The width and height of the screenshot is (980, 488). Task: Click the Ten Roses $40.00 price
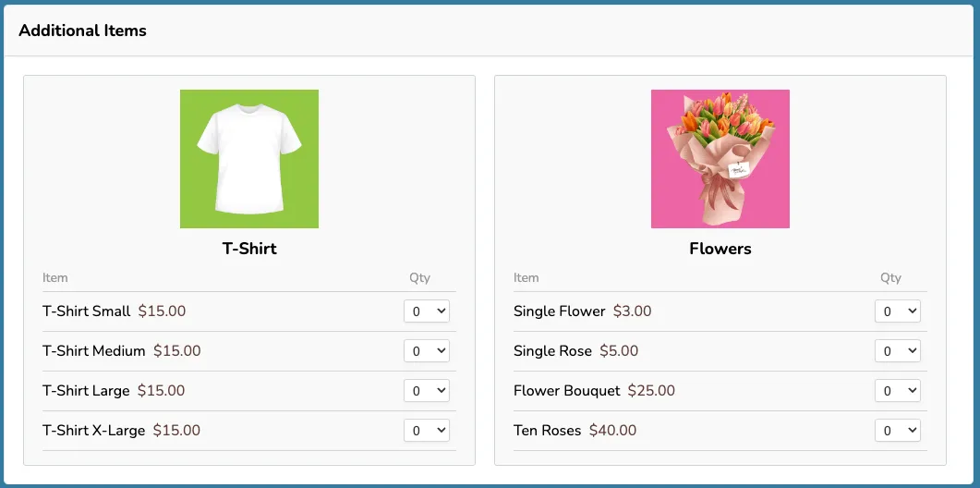tap(612, 431)
